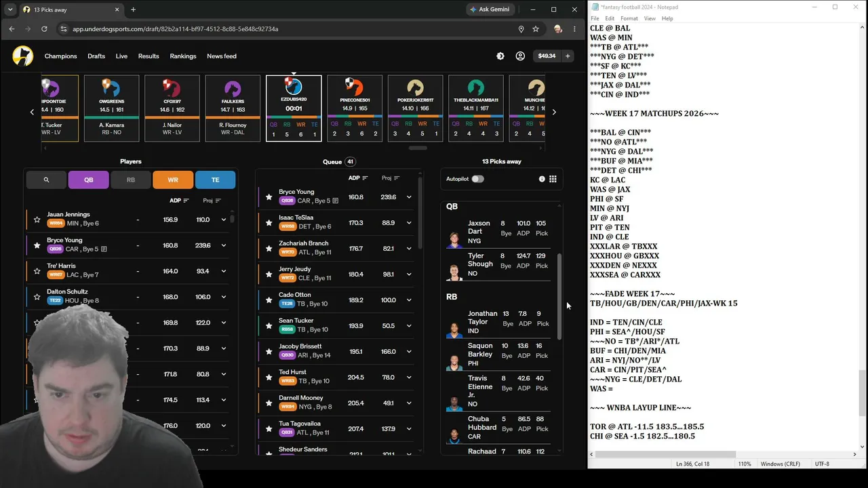Unstar Darnell Mooney in the queue
Screen dimensions: 868x488
[x=269, y=403]
